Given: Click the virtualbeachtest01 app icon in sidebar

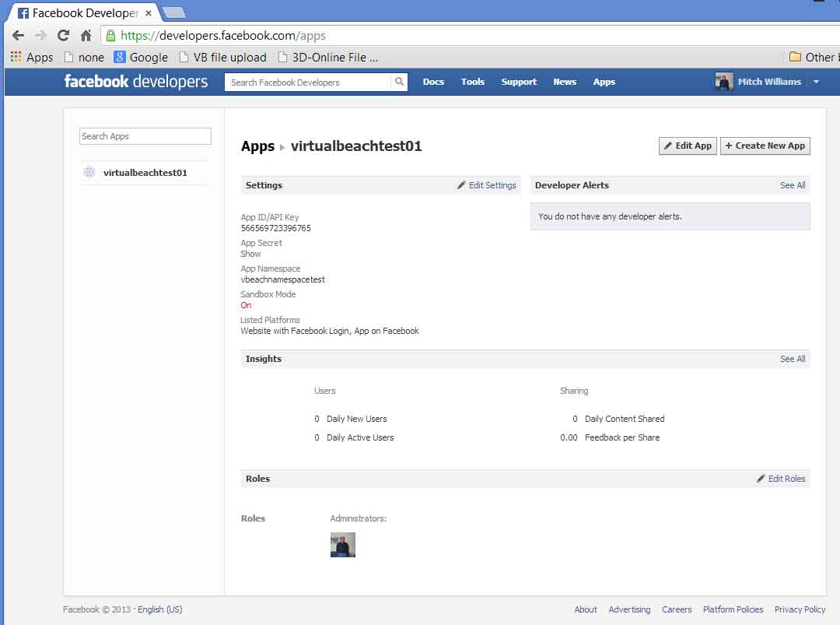Looking at the screenshot, I should point(89,173).
